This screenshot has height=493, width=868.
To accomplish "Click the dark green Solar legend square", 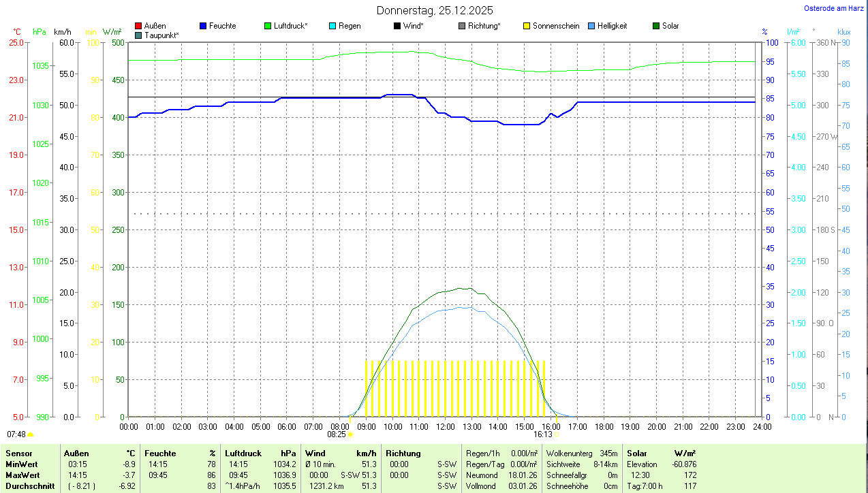I will [656, 26].
